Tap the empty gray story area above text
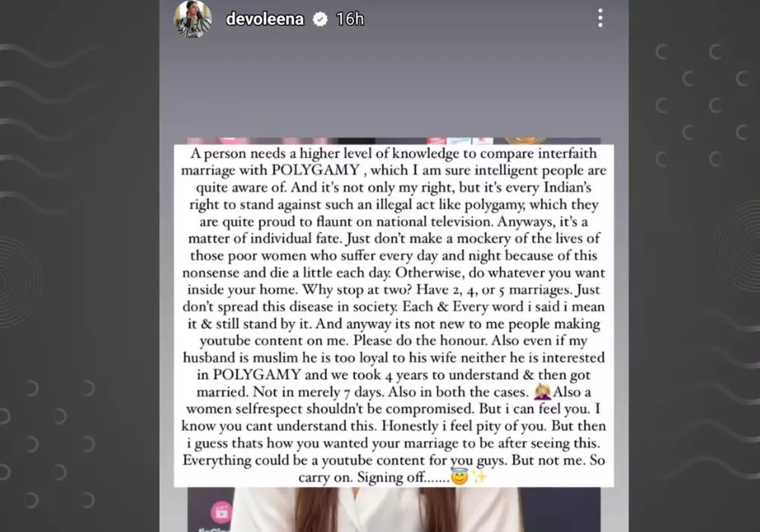Viewport: 760px width, 532px height. click(394, 87)
